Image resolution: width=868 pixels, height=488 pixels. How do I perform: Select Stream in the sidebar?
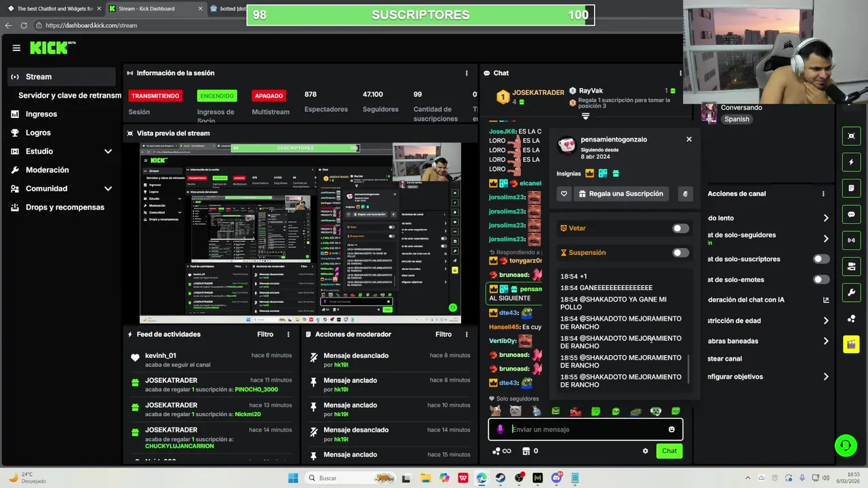pos(62,77)
